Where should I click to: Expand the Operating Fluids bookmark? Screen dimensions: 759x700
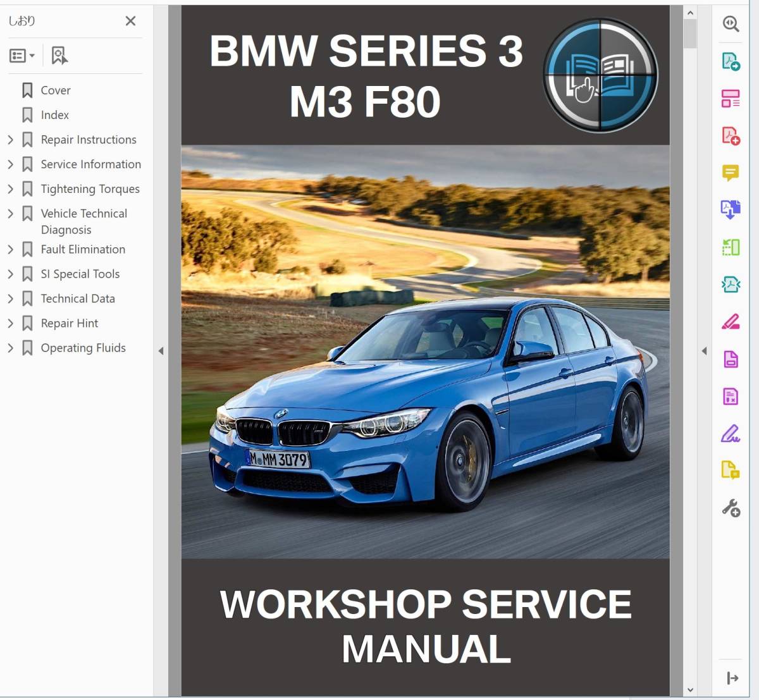tap(10, 348)
